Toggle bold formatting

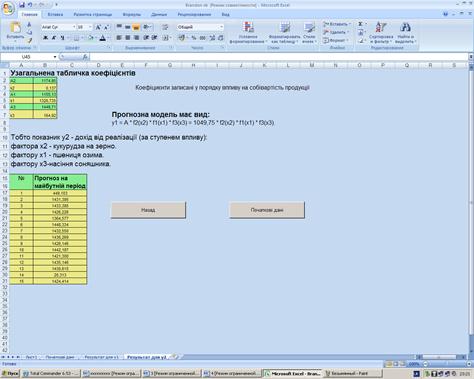coord(45,38)
